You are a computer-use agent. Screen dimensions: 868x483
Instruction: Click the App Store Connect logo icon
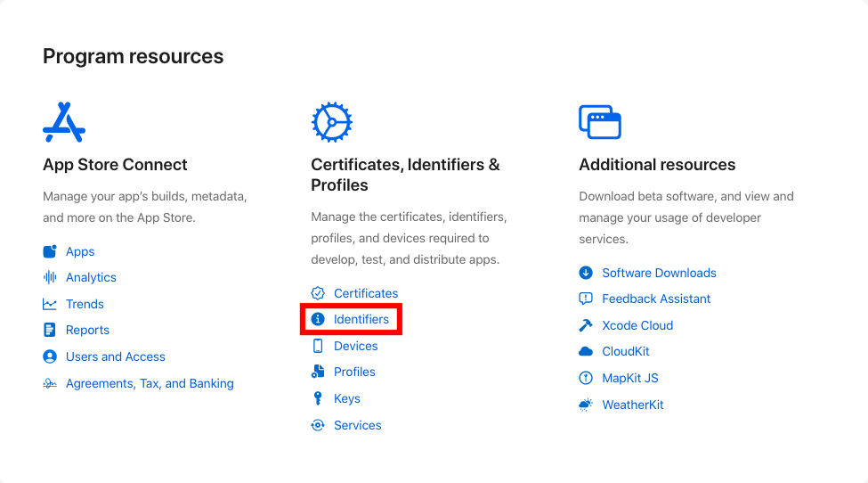[x=64, y=122]
